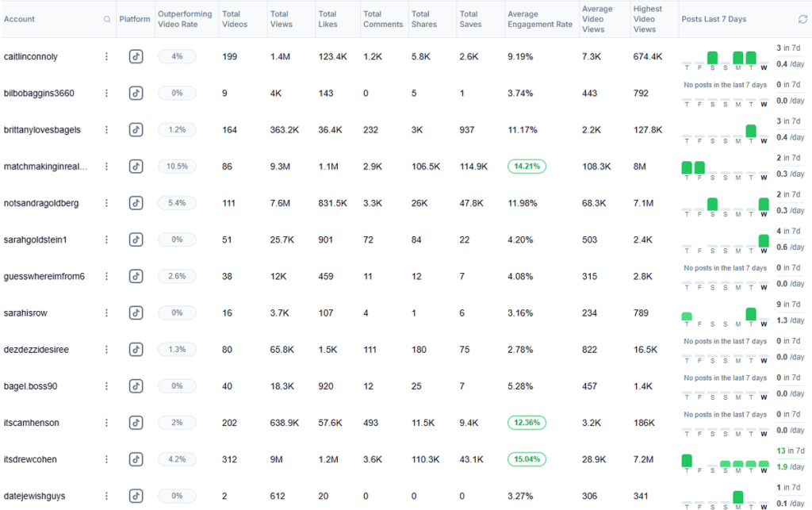Click the TikTok platform icon for caitlinconnoly
The height and width of the screenshot is (510, 812).
[x=136, y=56]
